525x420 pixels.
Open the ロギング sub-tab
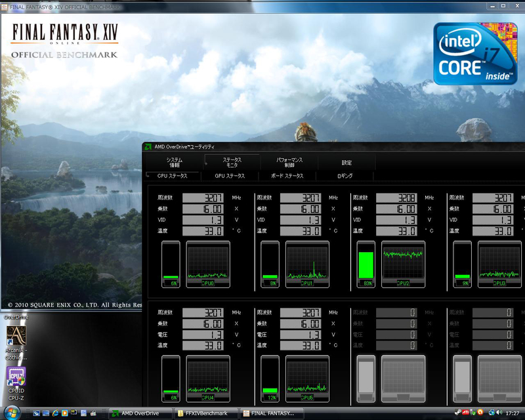(x=345, y=176)
